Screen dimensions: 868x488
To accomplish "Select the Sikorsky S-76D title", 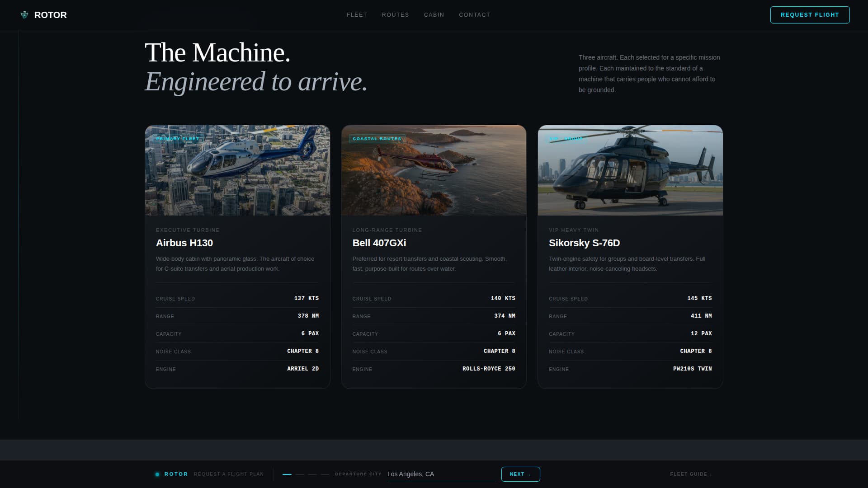I will [x=584, y=243].
